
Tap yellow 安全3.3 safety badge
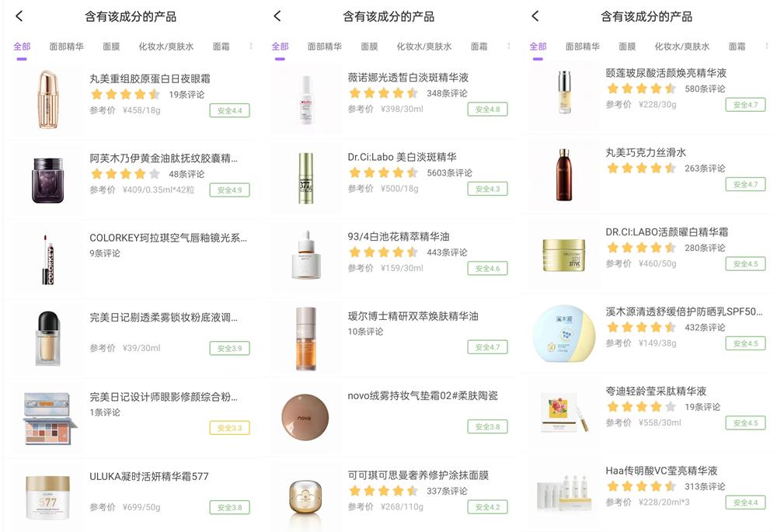click(229, 428)
